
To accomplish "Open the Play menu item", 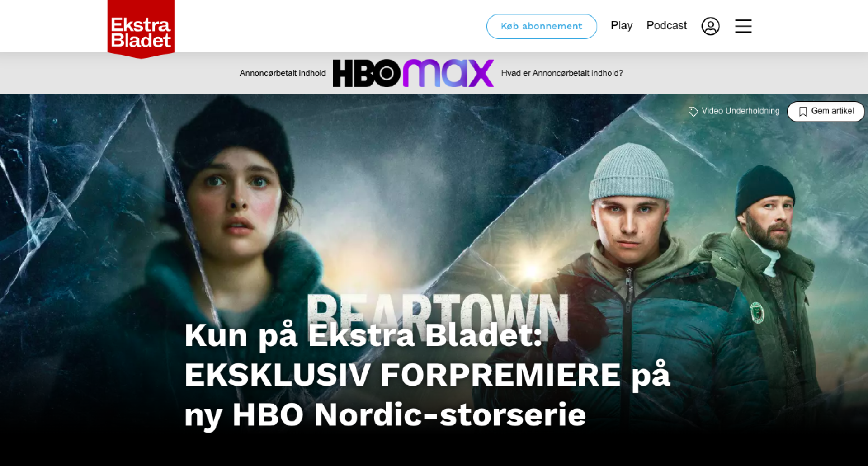I will click(x=621, y=26).
